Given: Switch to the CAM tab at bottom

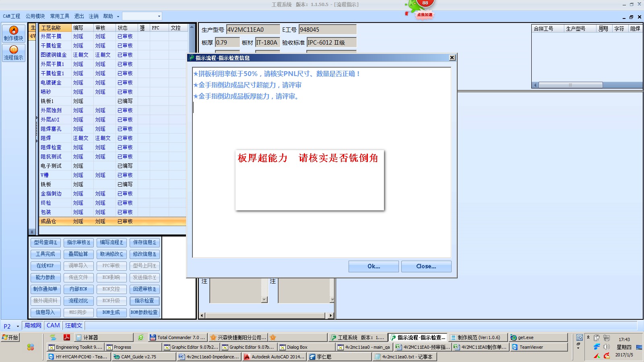Looking at the screenshot, I should 53,325.
